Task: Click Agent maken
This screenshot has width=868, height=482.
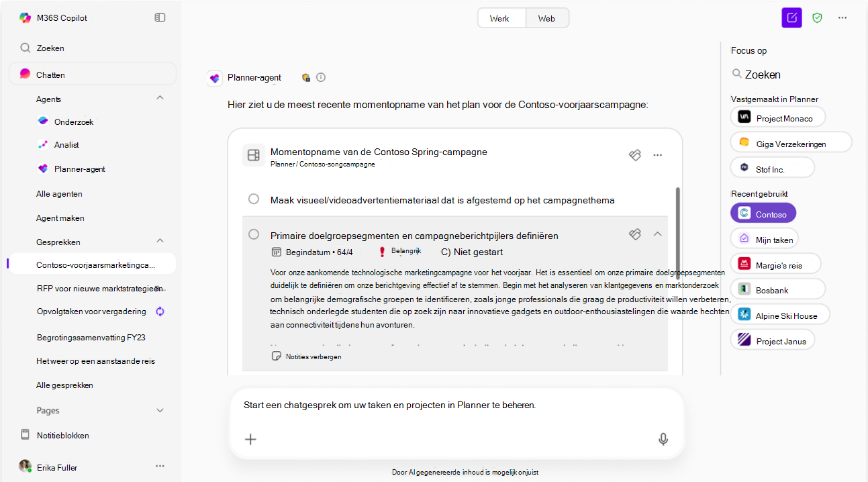Action: coord(60,218)
